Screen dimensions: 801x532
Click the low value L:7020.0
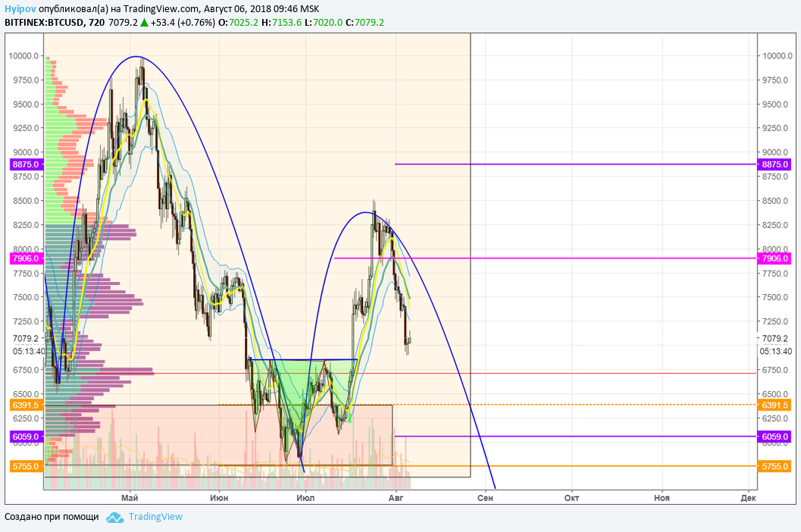pos(324,23)
